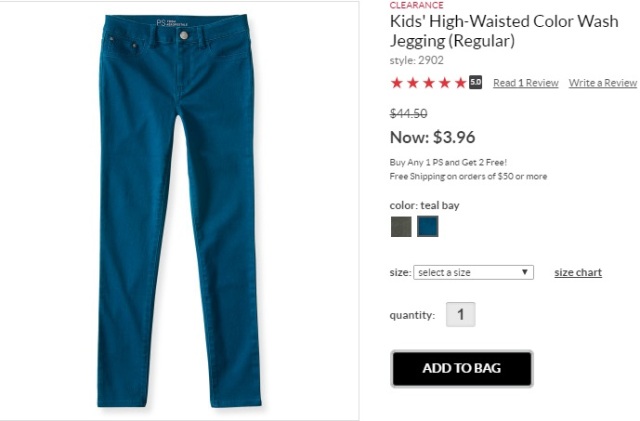Click the Kids' High-Waisted Jegging title
The image size is (640, 421).
pos(504,31)
